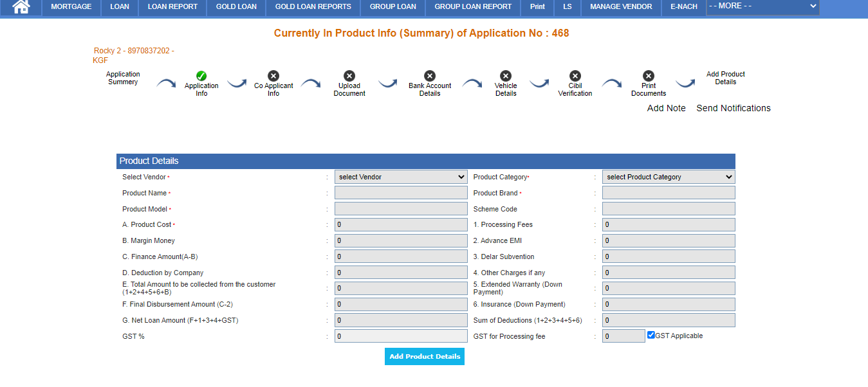Open the Bank Account Details step icon

[430, 76]
